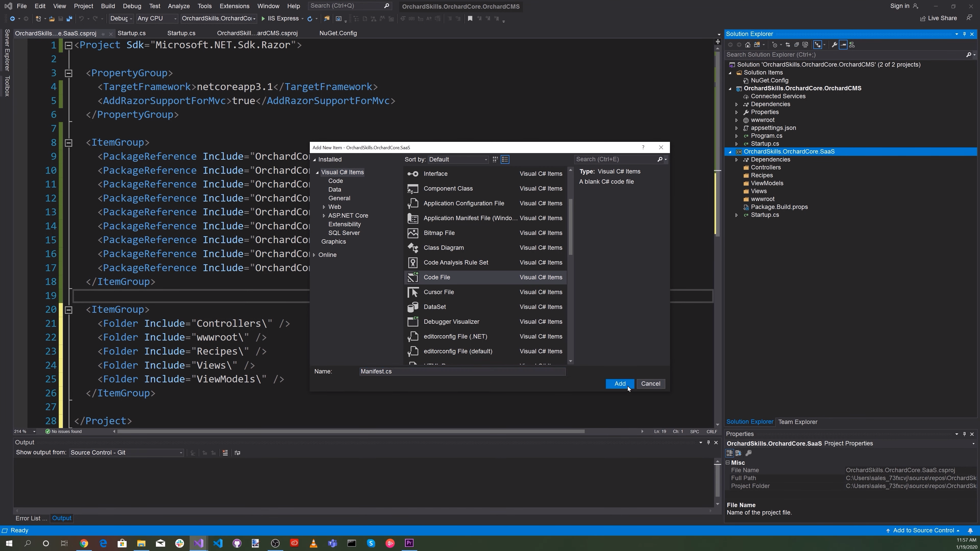Open Solution Explorer Properties wrench icon
The height and width of the screenshot is (551, 980).
point(835,45)
